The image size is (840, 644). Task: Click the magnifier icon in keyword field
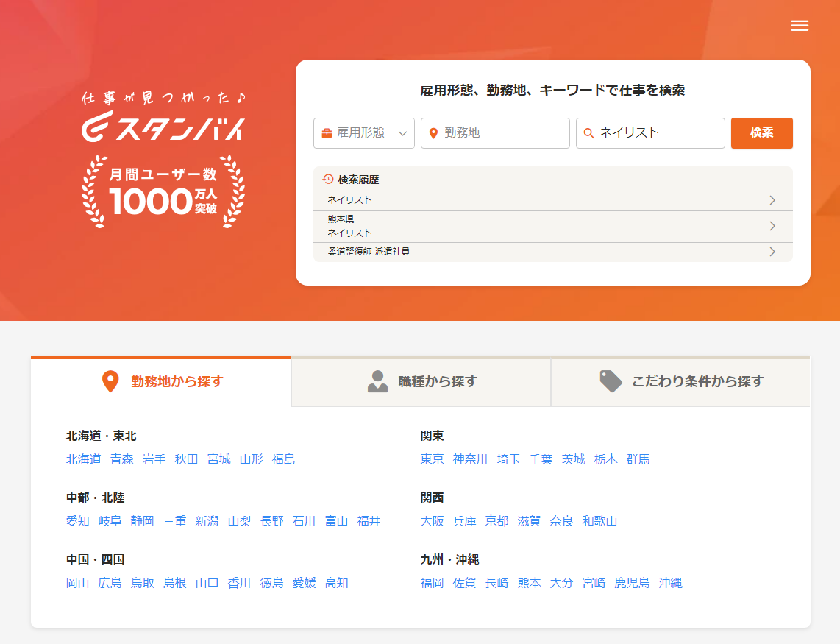click(x=588, y=133)
